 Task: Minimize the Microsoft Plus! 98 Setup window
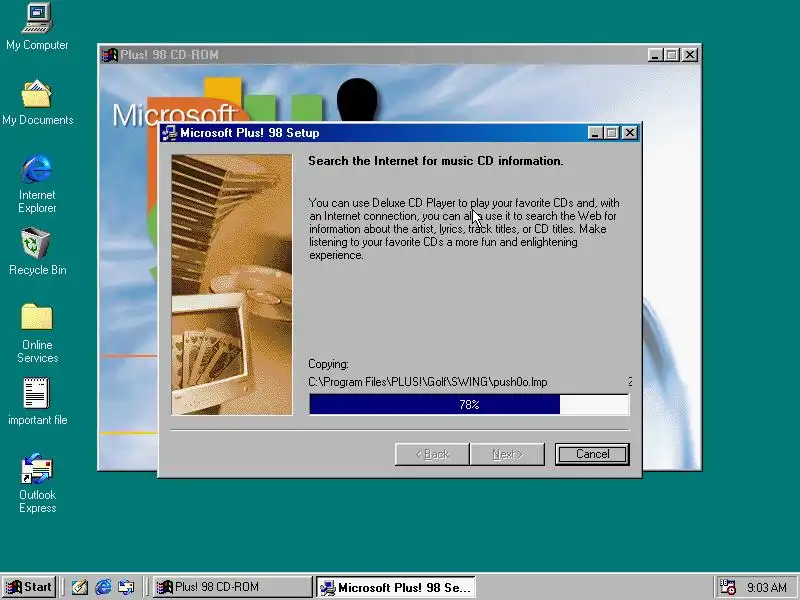[x=595, y=133]
